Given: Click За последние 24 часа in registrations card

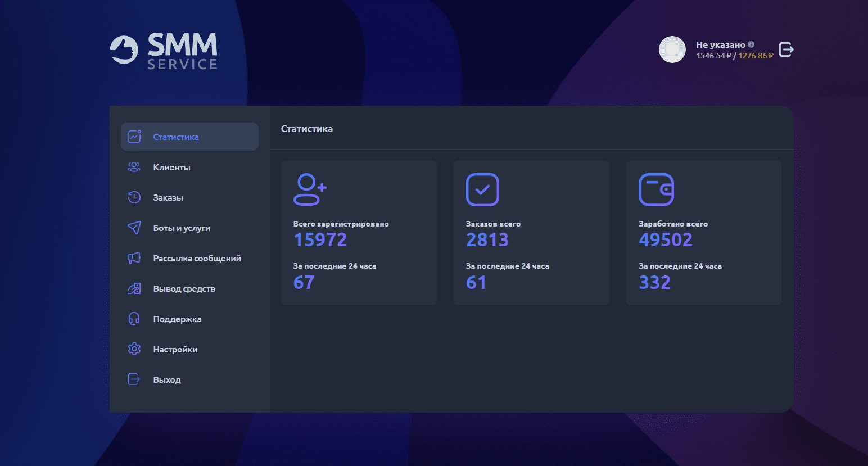Looking at the screenshot, I should [334, 266].
